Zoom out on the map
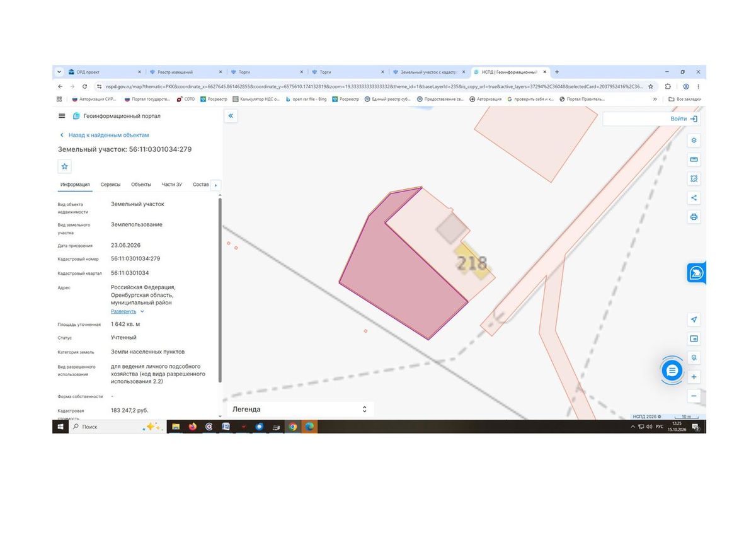This screenshot has height=535, width=756. pos(694,396)
